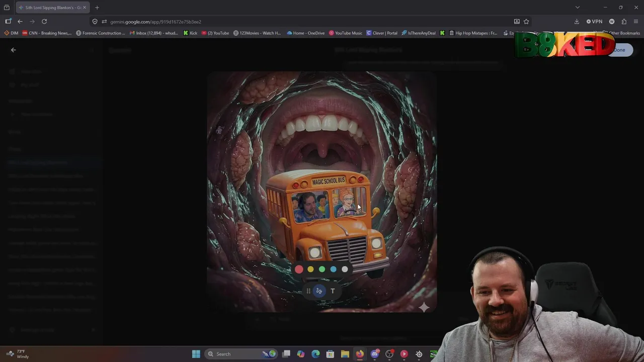Open the reader view icon

tap(517, 22)
